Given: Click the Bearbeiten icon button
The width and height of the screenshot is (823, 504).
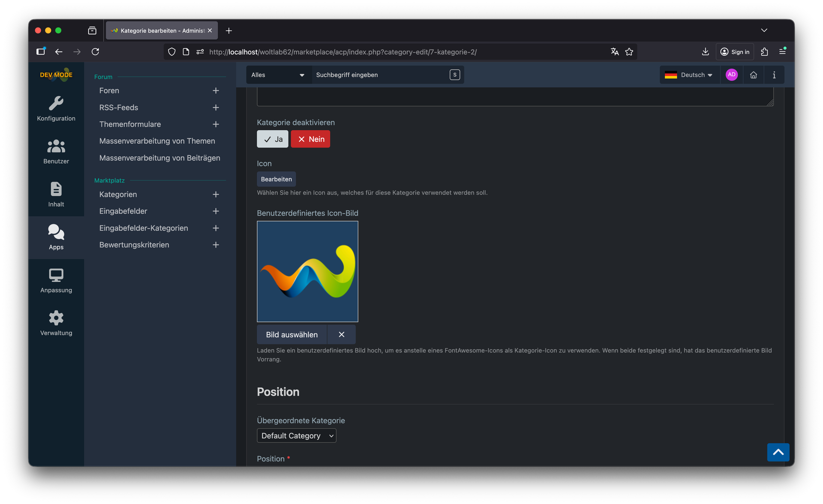Looking at the screenshot, I should (x=276, y=179).
